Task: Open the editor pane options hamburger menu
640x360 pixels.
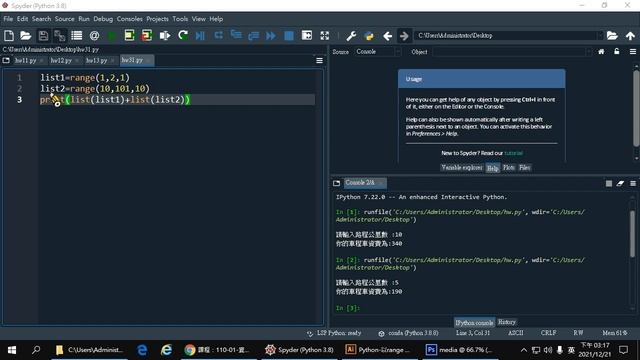Action: pos(319,60)
